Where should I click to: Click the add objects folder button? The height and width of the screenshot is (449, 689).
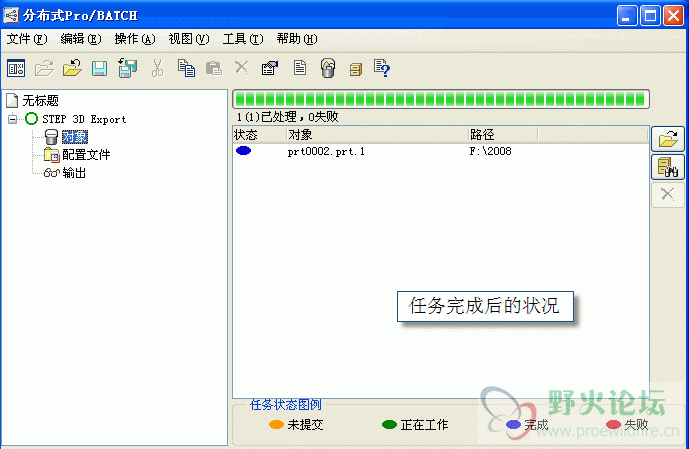point(667,139)
